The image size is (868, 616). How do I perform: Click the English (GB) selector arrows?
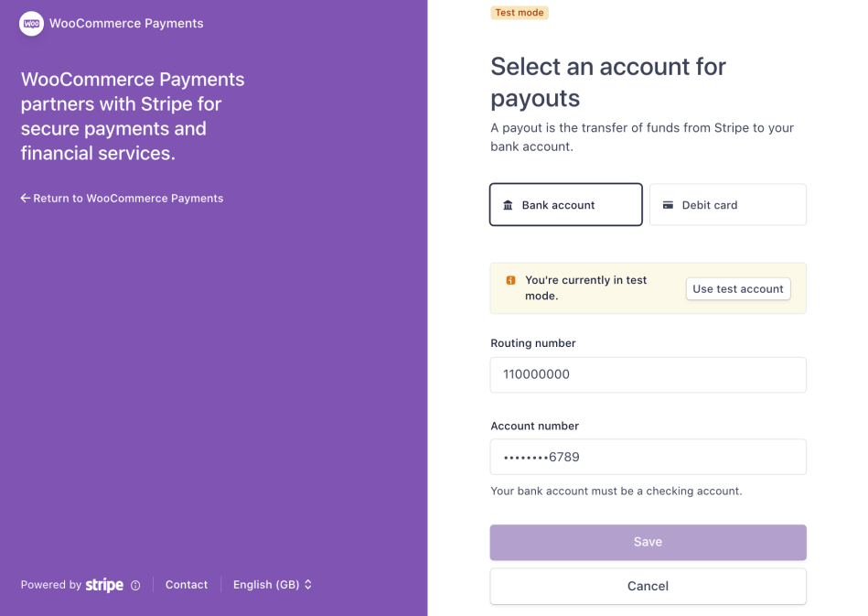coord(308,585)
